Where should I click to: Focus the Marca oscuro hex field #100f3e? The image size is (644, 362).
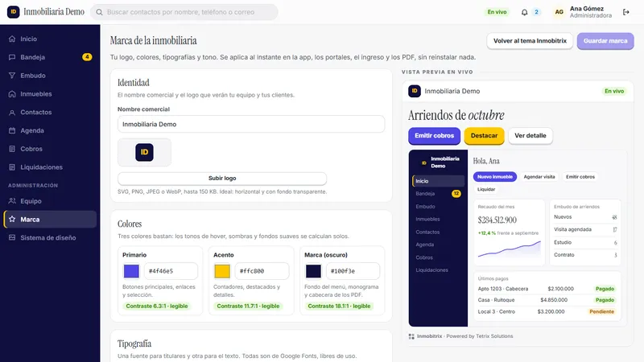[353, 271]
